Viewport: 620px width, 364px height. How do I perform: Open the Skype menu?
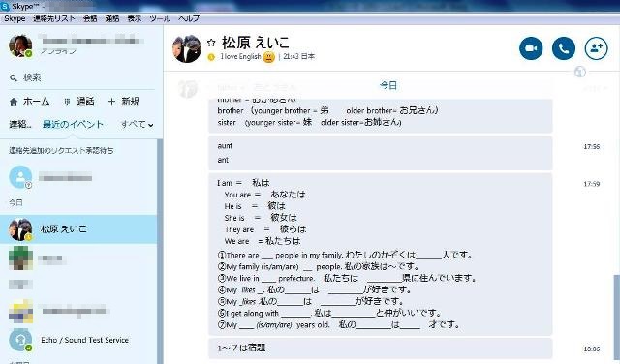pos(15,18)
